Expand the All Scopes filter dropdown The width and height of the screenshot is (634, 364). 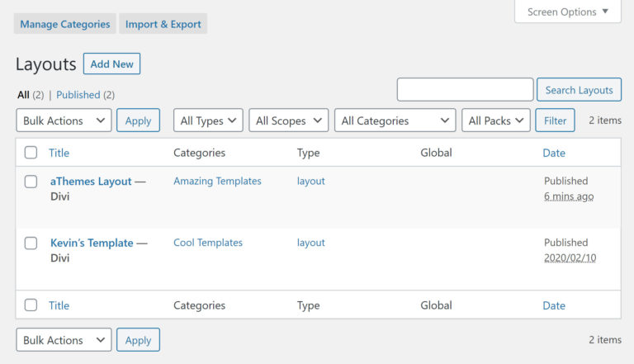288,121
